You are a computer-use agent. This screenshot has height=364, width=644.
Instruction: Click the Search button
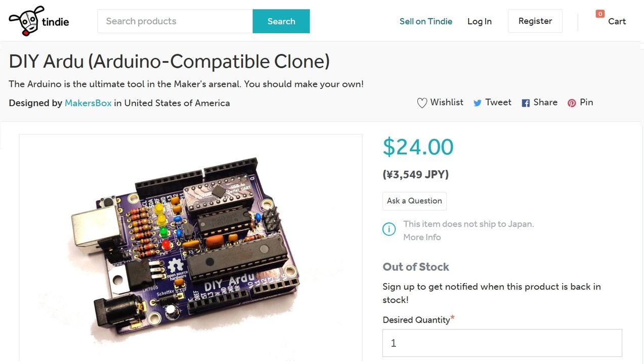(281, 21)
